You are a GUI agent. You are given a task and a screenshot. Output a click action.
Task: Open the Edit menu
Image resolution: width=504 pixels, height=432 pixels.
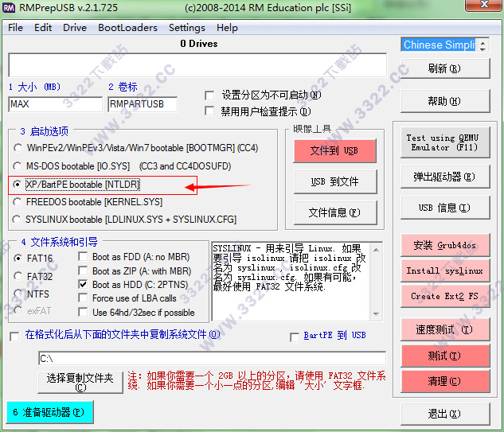pyautogui.click(x=43, y=28)
